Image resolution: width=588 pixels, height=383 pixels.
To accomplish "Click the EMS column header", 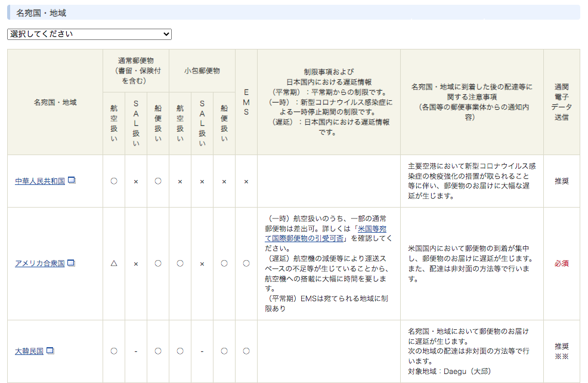I will coord(246,102).
